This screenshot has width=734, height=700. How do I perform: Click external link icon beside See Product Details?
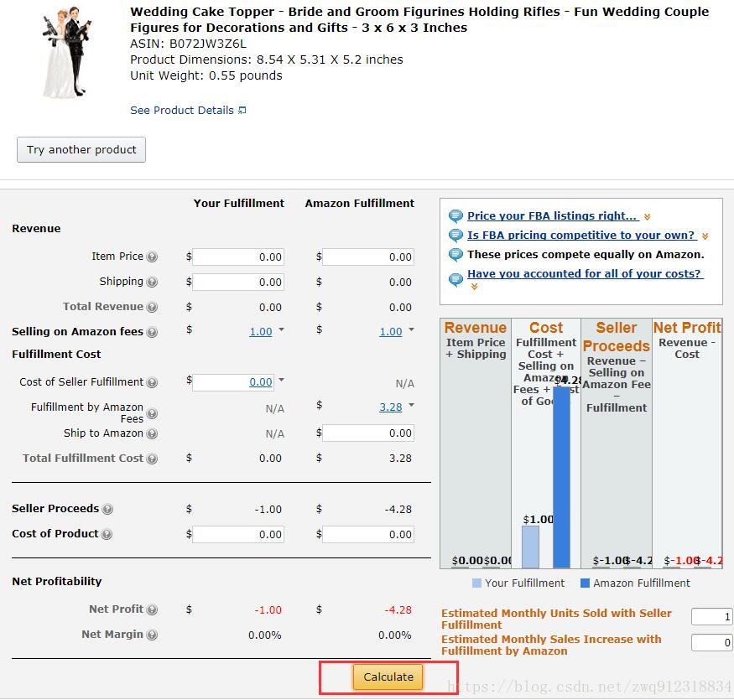click(242, 111)
